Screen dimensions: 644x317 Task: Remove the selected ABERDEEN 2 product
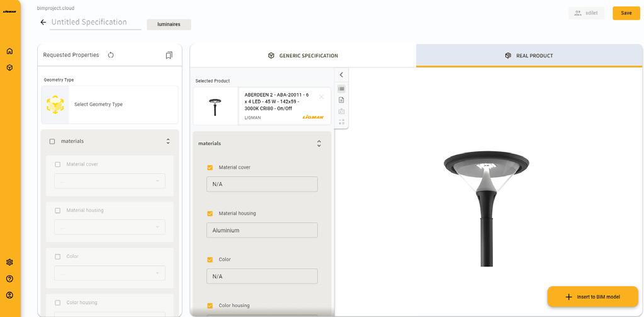tap(321, 97)
